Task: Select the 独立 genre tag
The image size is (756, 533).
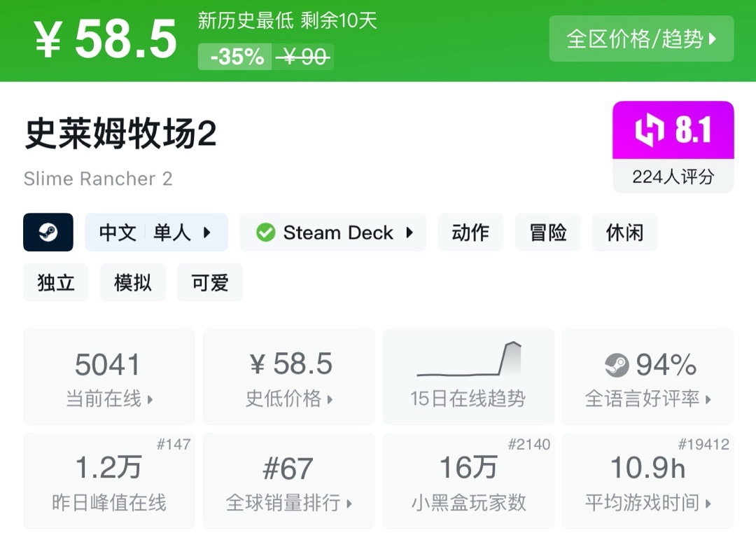Action: [x=56, y=283]
